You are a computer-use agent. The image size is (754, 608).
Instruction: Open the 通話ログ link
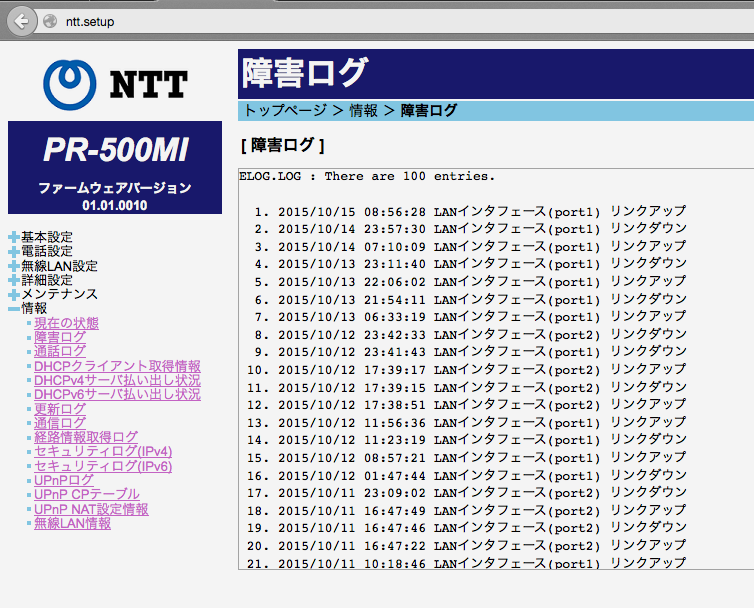60,352
